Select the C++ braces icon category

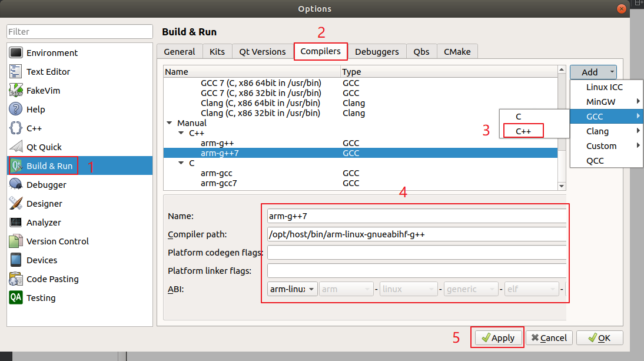tap(16, 128)
